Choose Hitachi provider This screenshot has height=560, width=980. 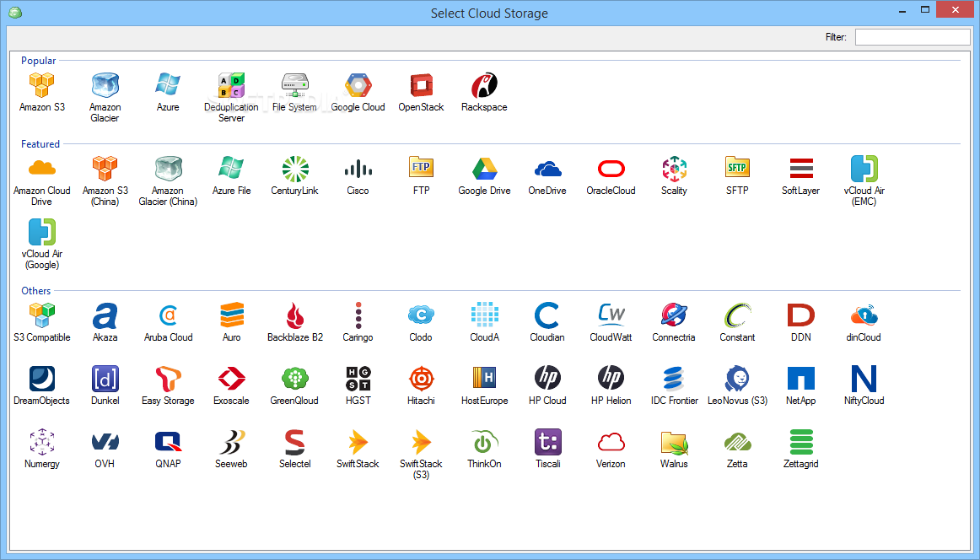(x=421, y=378)
